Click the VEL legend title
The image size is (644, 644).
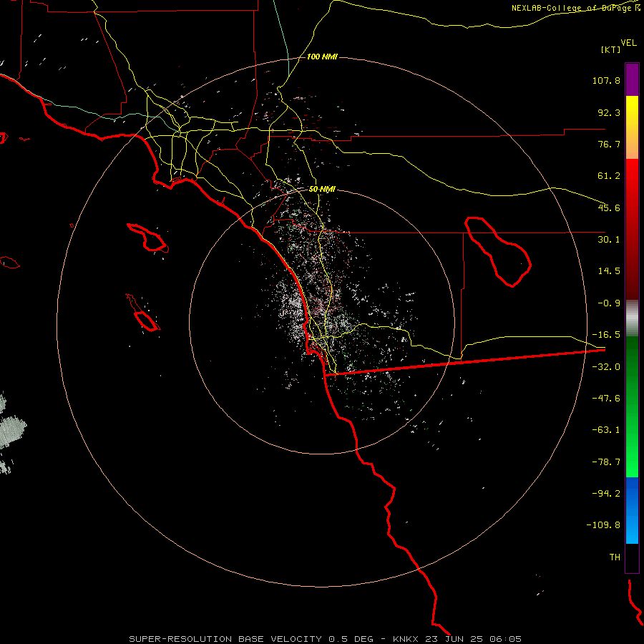[628, 42]
